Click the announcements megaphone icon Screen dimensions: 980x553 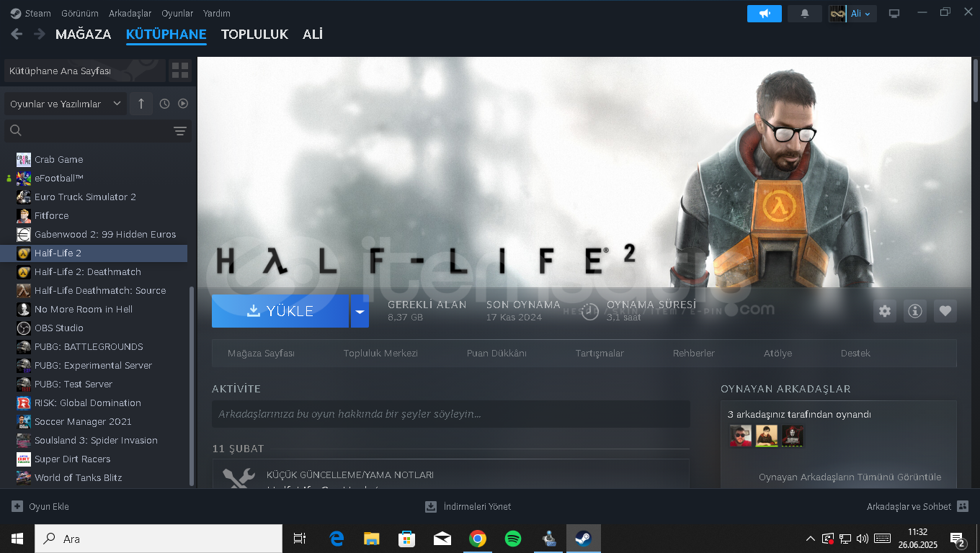[x=765, y=14]
